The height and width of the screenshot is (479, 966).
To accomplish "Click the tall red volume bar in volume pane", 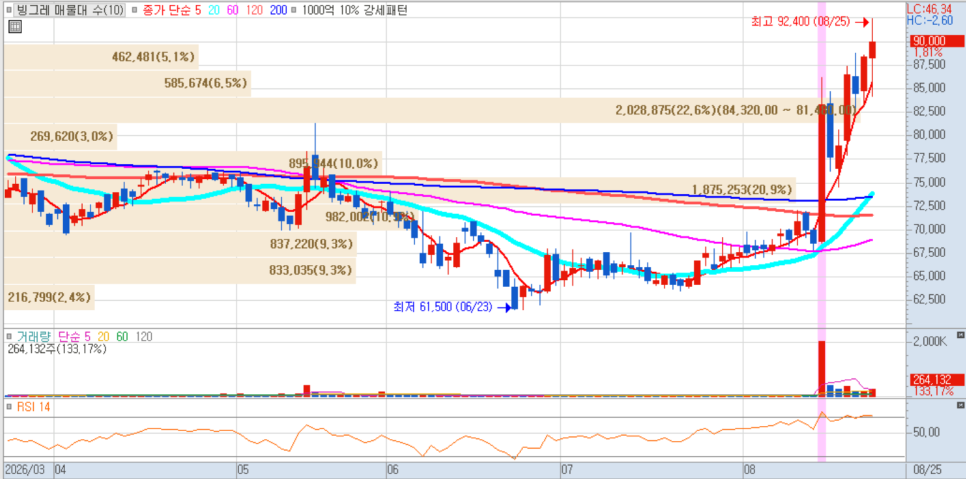I will (821, 368).
